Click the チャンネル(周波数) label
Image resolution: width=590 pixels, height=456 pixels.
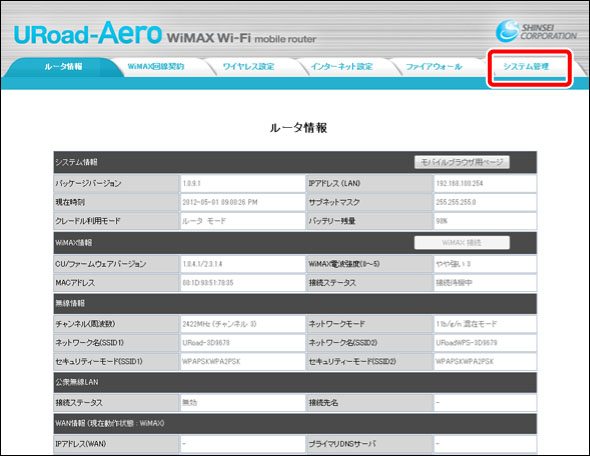(x=85, y=324)
